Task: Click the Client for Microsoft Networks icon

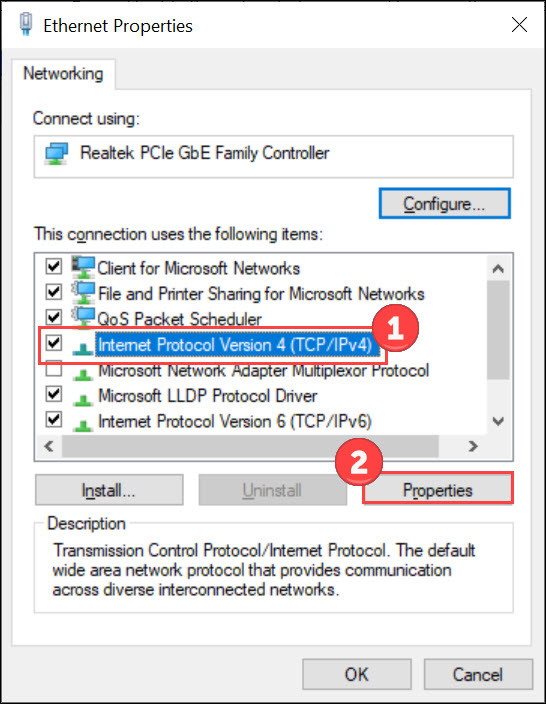Action: coord(84,267)
